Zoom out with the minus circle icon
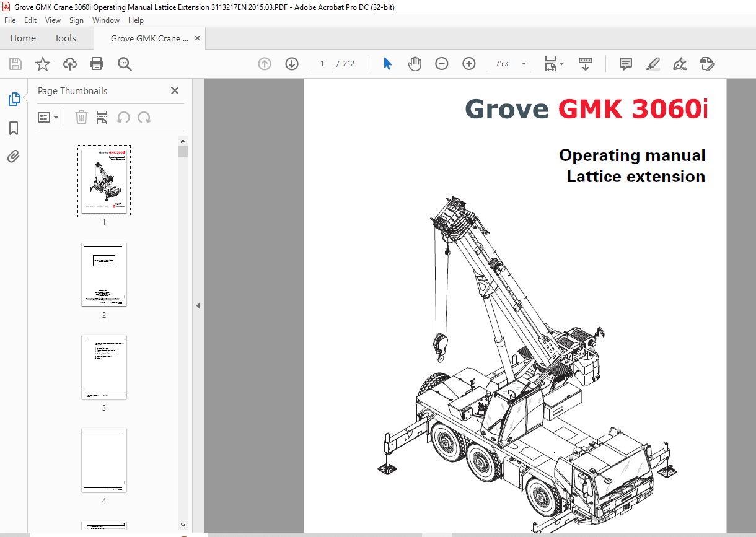Screen dimensions: 756x537 point(442,64)
